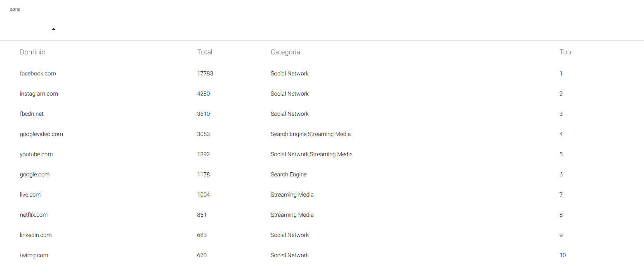
Task: Click total value 851
Action: pyautogui.click(x=202, y=215)
